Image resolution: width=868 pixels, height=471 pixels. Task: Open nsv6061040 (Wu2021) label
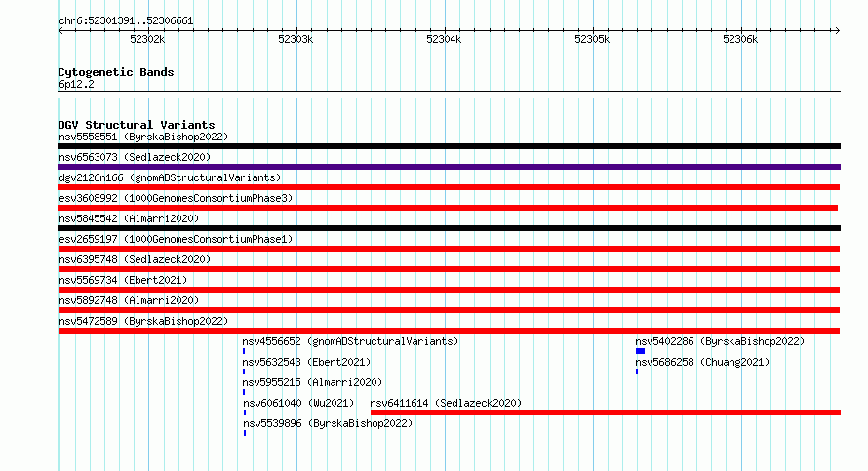(x=298, y=403)
